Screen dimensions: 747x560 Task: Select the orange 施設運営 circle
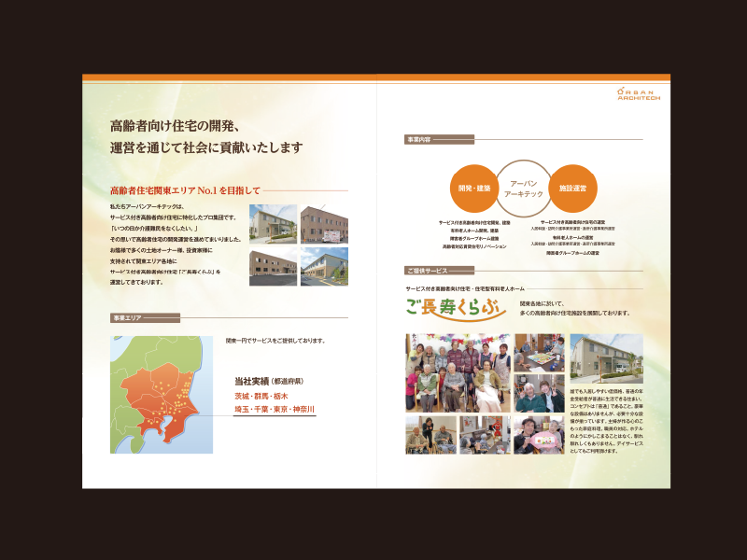[x=572, y=189]
